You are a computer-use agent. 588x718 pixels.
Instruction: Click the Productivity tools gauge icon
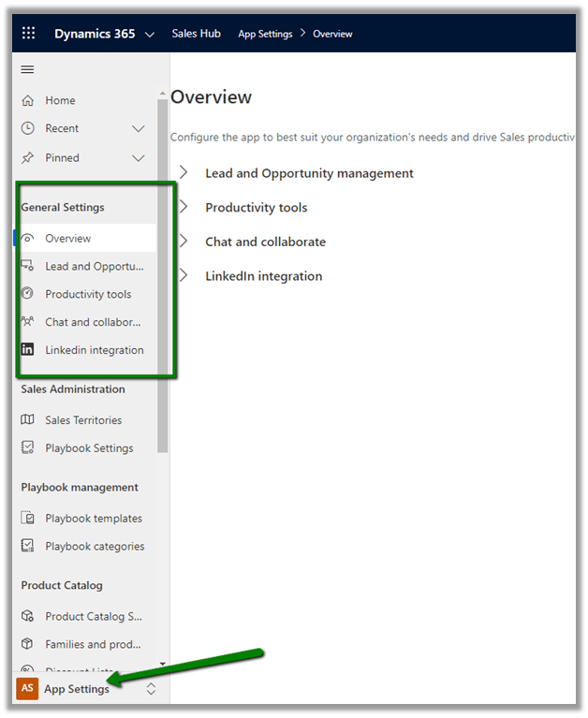coord(28,294)
